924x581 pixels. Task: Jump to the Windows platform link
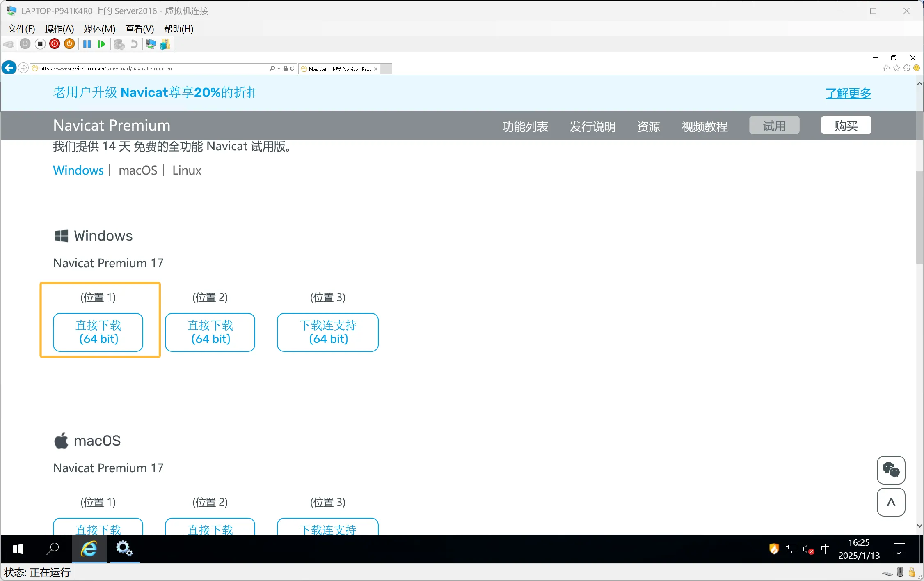click(x=78, y=170)
